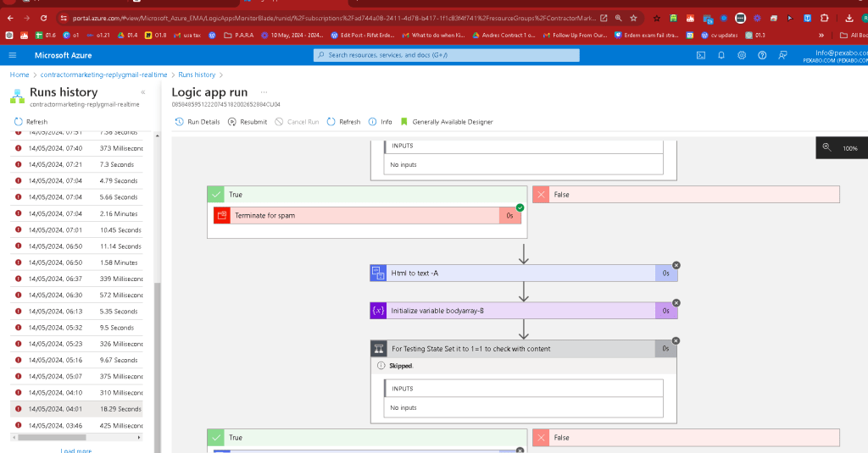Click the Microsoft Azure portal title
Screen dimensions: 868x453
(x=63, y=55)
